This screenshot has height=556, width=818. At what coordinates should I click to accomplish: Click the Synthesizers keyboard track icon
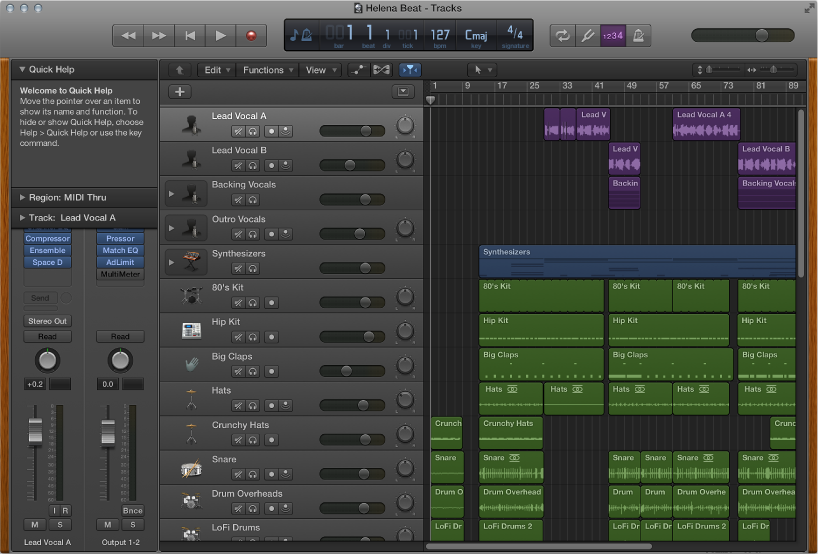(x=191, y=262)
